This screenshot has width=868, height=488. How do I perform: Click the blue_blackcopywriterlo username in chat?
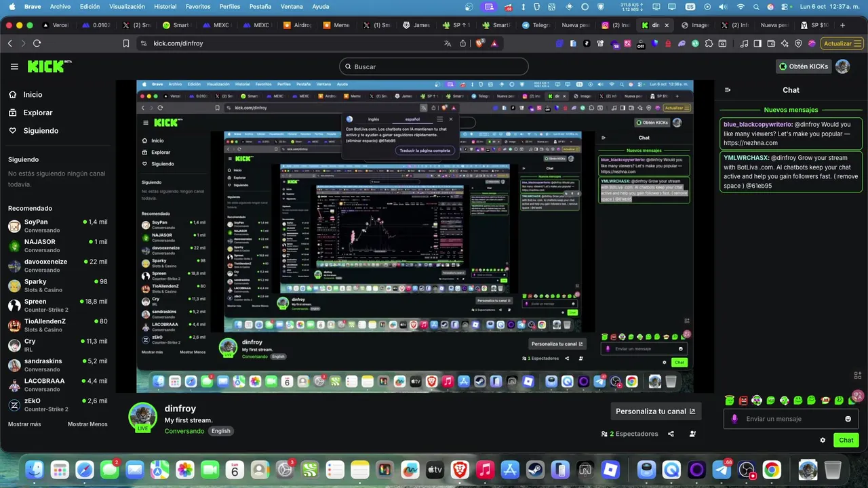[757, 125]
